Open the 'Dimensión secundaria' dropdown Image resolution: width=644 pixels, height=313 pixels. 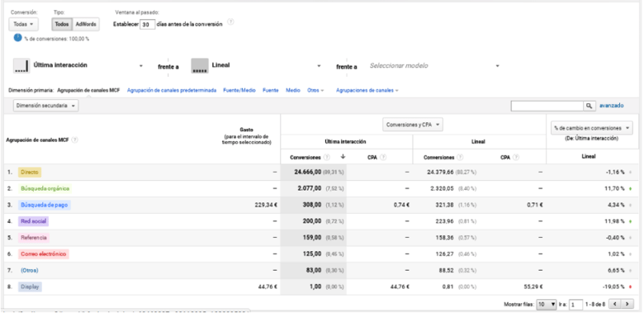(45, 106)
